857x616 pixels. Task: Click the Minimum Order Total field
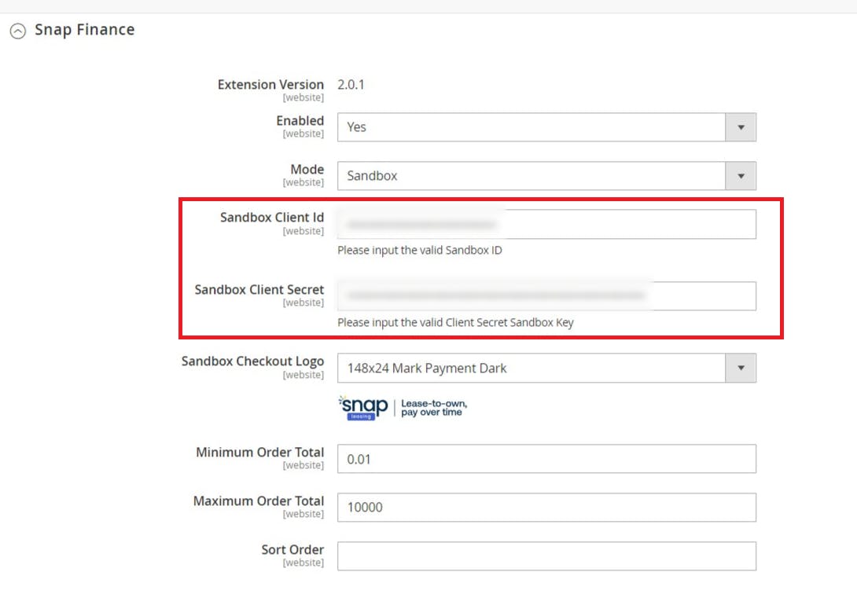click(546, 459)
